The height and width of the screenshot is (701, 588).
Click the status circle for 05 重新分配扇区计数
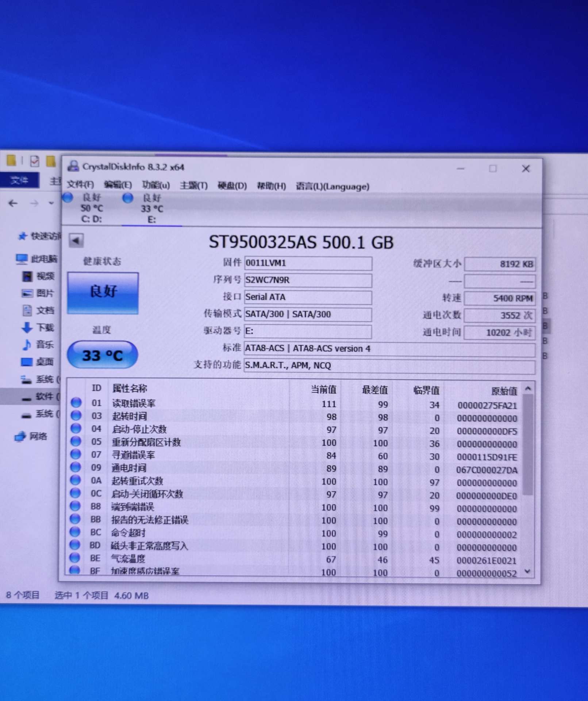coord(76,441)
